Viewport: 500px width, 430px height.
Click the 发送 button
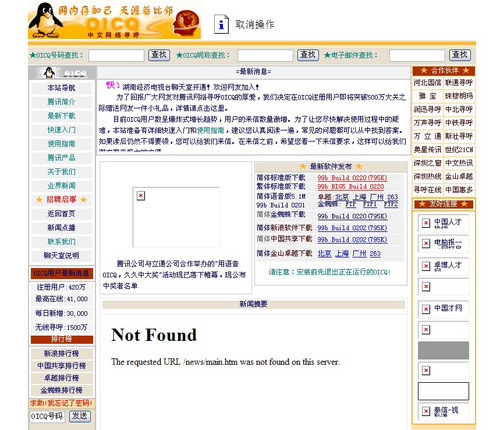click(x=80, y=416)
